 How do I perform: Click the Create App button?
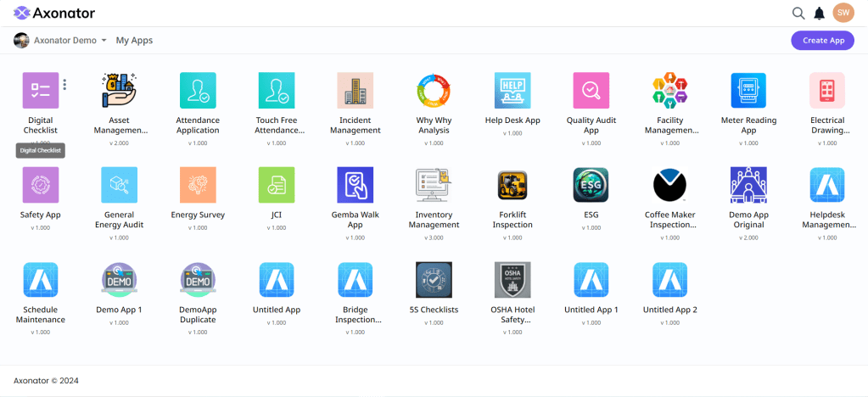822,40
